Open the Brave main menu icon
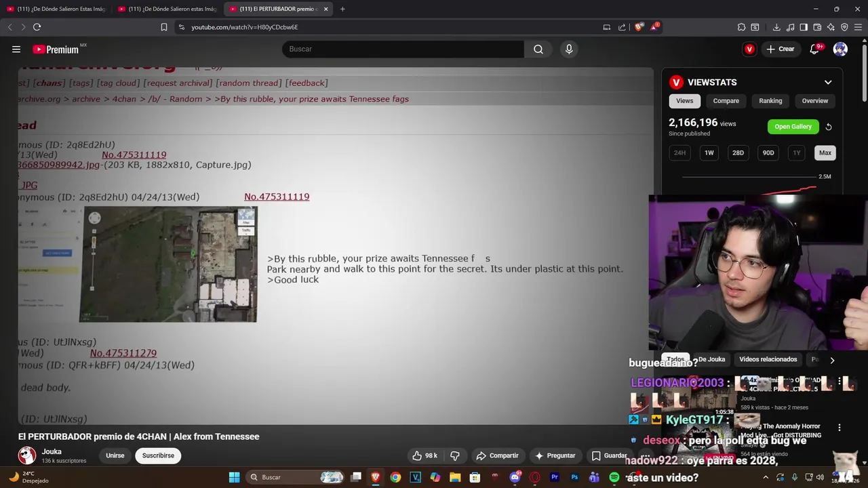Screen dimensions: 868x488 [x=859, y=27]
